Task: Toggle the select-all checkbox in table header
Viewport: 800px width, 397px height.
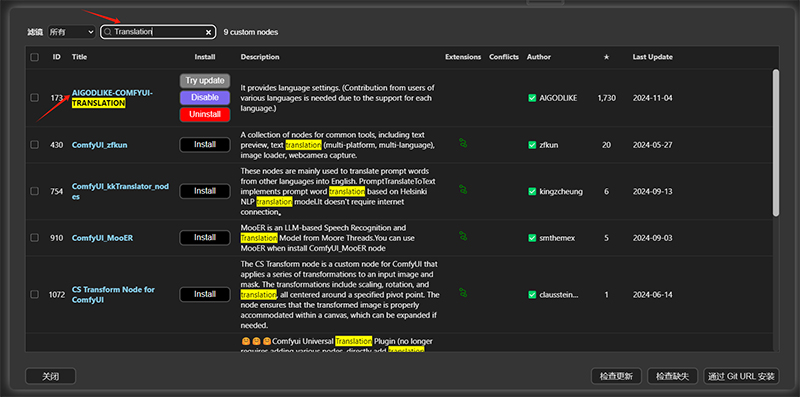Action: pos(34,57)
